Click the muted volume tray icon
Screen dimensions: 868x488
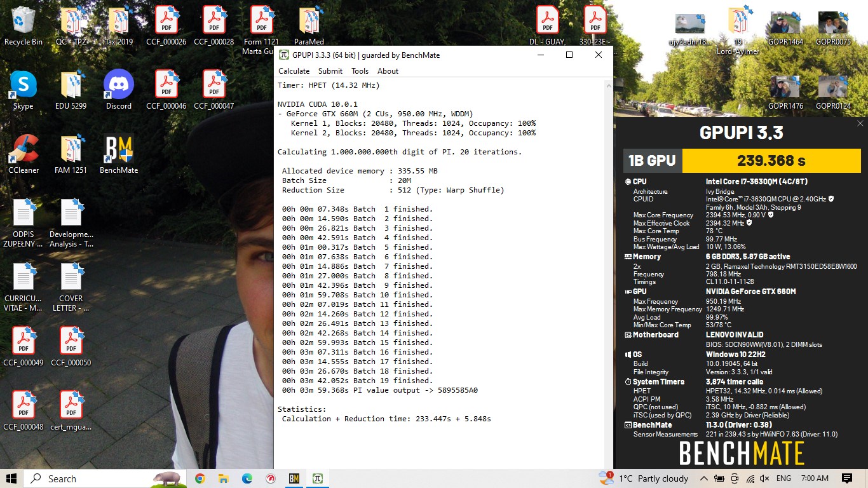coord(764,478)
